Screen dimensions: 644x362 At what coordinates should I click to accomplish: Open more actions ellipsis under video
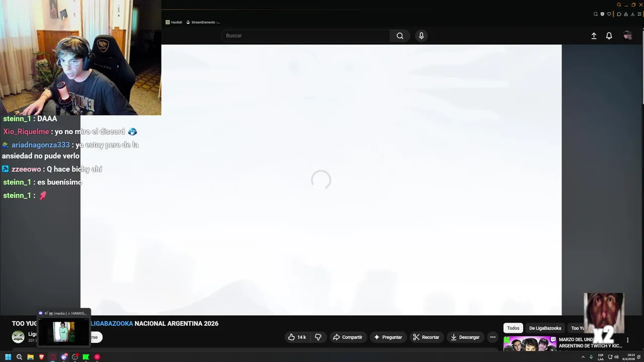493,337
